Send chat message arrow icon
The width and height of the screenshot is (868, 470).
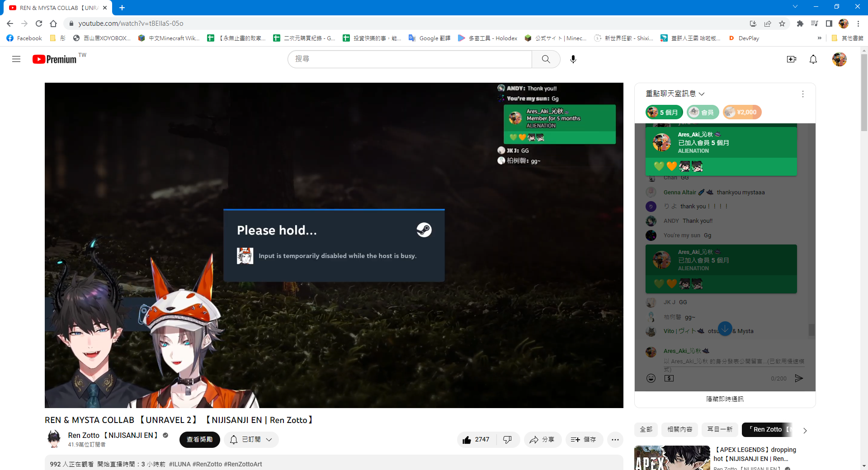coord(799,378)
